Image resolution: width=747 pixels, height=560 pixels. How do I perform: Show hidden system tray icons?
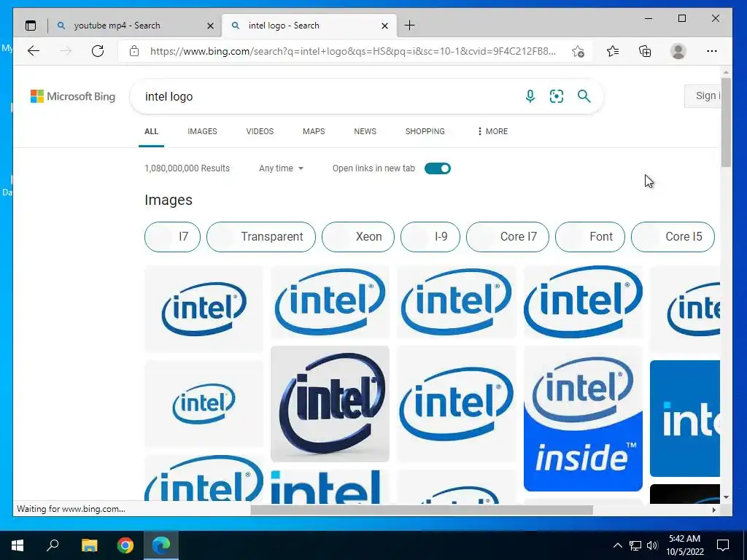[x=617, y=545]
